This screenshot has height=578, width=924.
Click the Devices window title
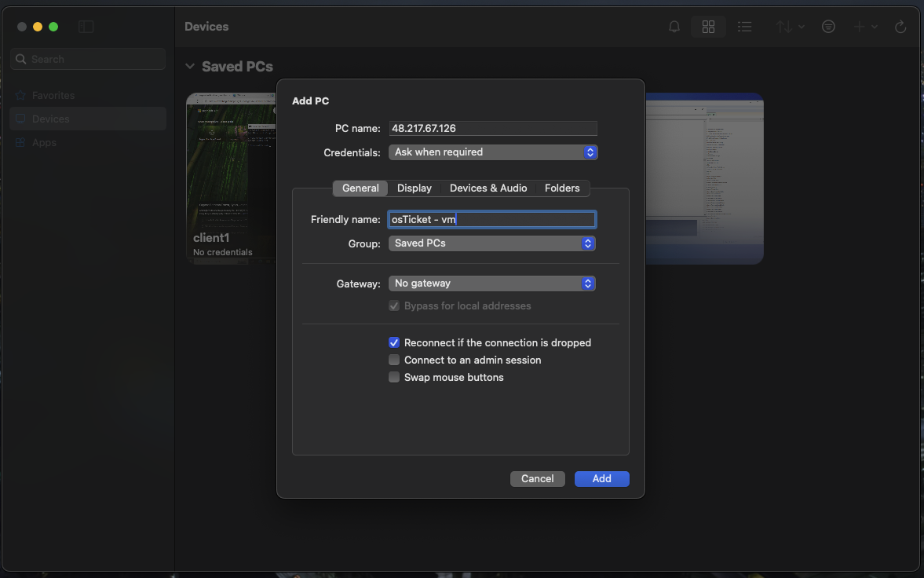point(206,27)
